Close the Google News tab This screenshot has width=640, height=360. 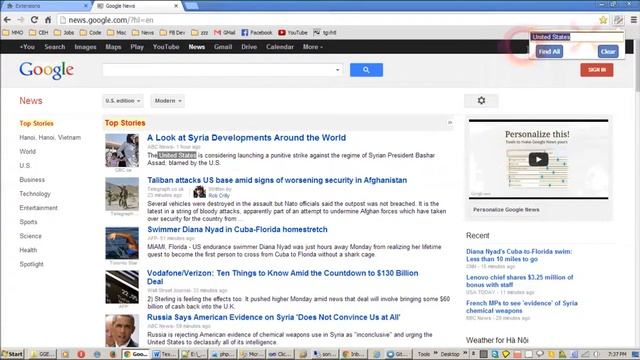pyautogui.click(x=176, y=6)
